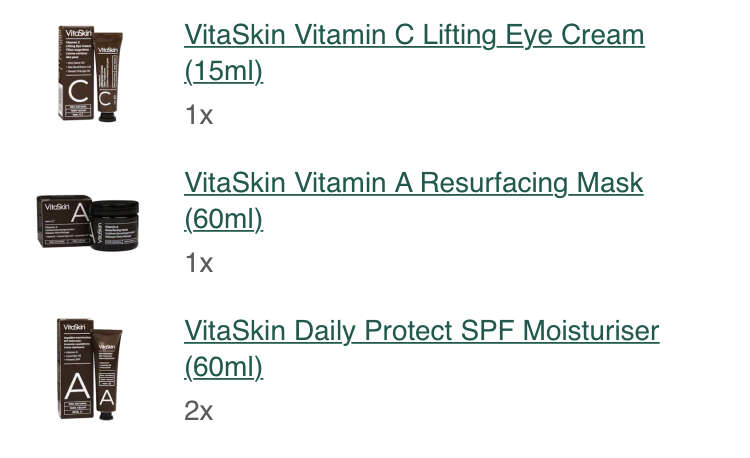Click the Vitamin C eye cream box image

pos(76,73)
